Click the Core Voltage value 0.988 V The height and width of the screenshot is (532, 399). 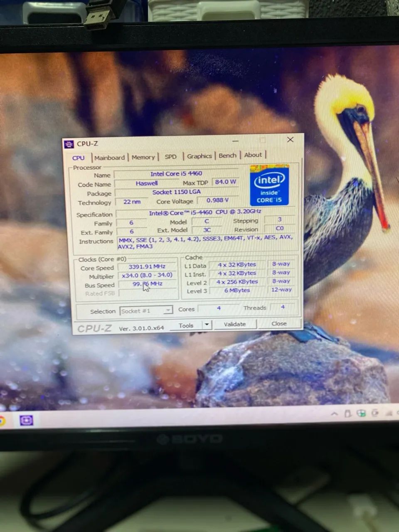217,200
